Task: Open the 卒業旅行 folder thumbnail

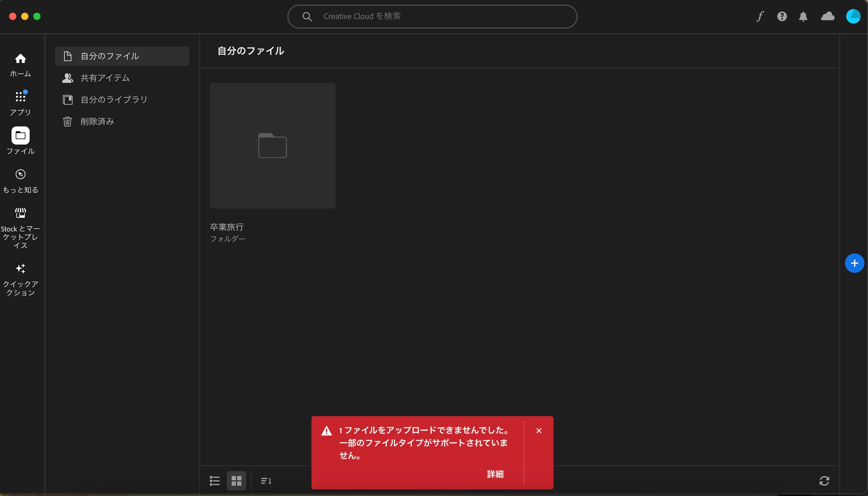Action: [x=272, y=146]
